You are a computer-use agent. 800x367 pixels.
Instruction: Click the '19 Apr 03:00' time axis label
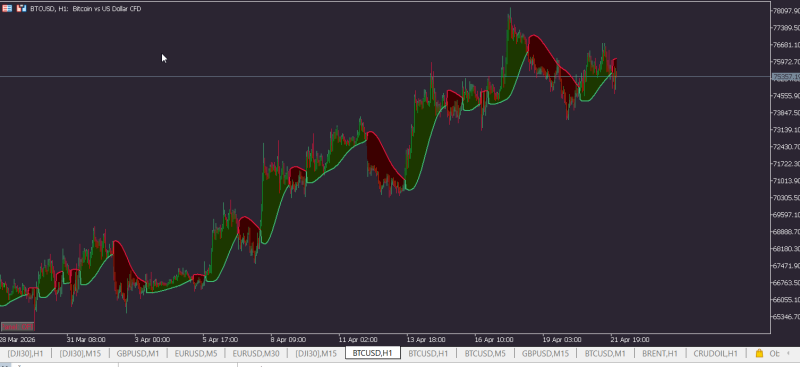tap(561, 339)
